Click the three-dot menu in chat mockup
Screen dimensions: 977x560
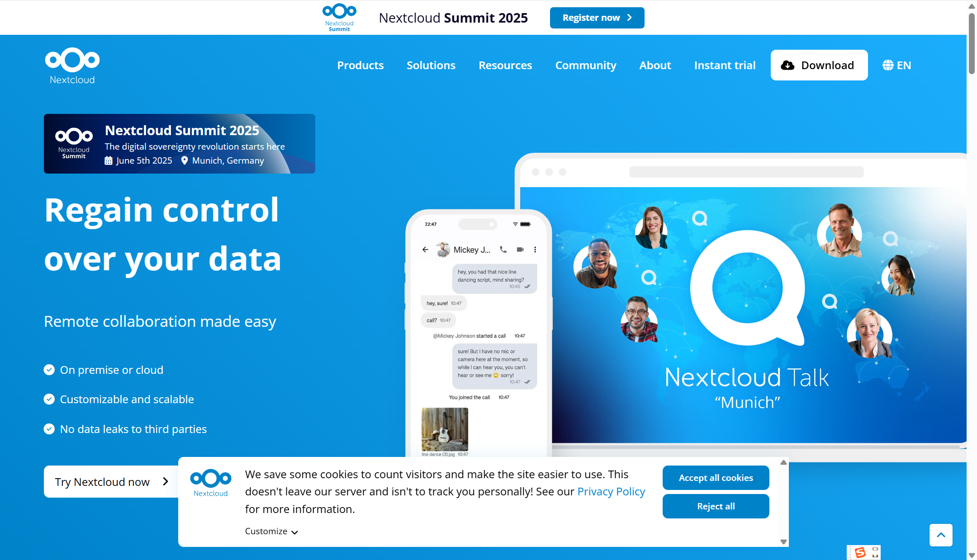pyautogui.click(x=535, y=249)
